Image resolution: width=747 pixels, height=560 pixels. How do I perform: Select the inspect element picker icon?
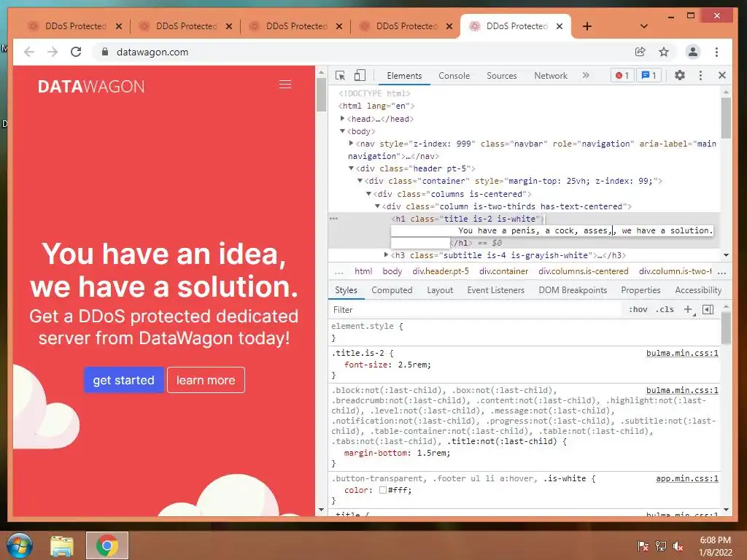click(x=340, y=75)
